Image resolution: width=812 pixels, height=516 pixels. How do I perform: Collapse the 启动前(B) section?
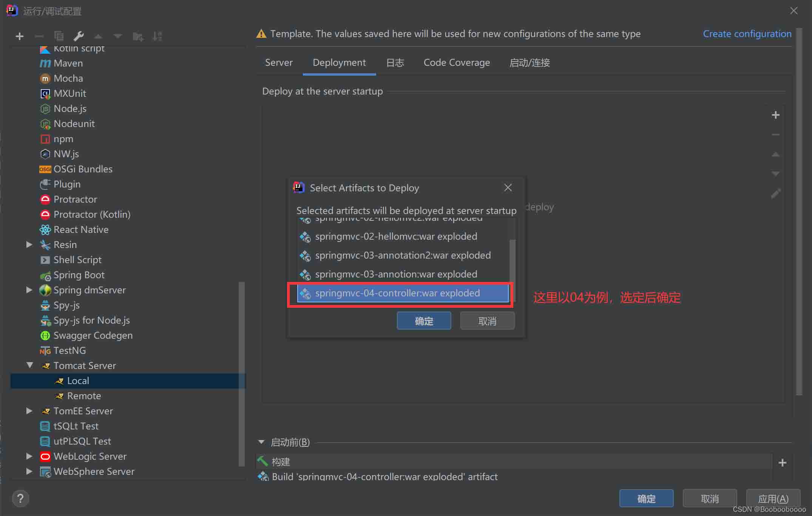coord(261,442)
